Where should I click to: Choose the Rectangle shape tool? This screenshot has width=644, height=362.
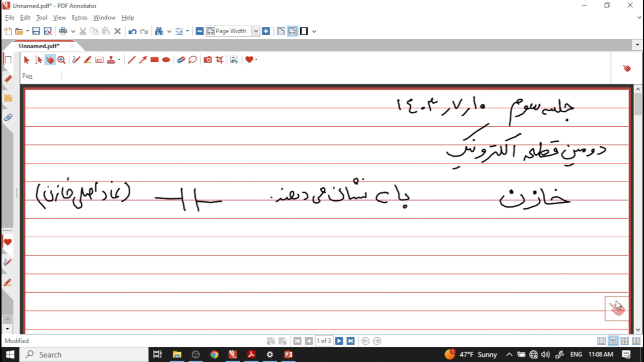coord(154,60)
